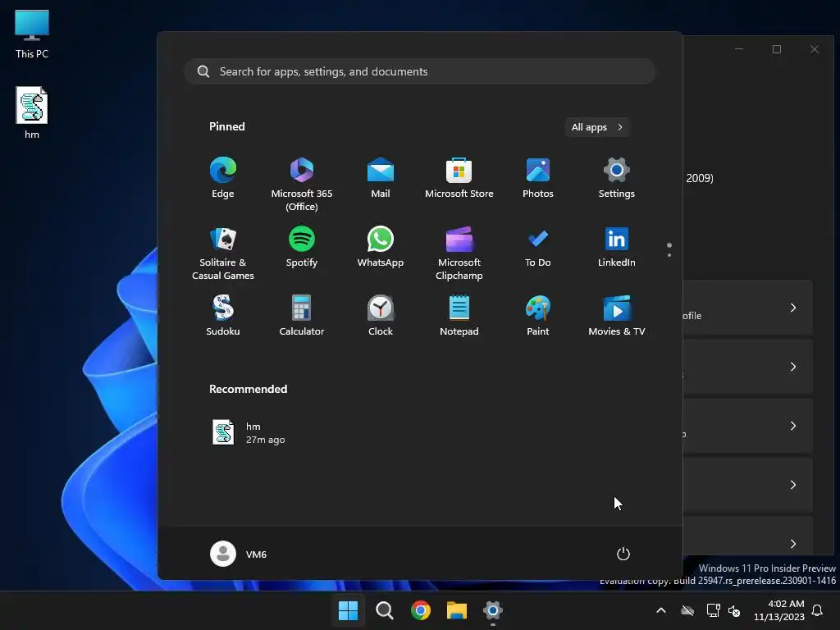Open recommended file hm
The height and width of the screenshot is (630, 840).
tap(249, 432)
